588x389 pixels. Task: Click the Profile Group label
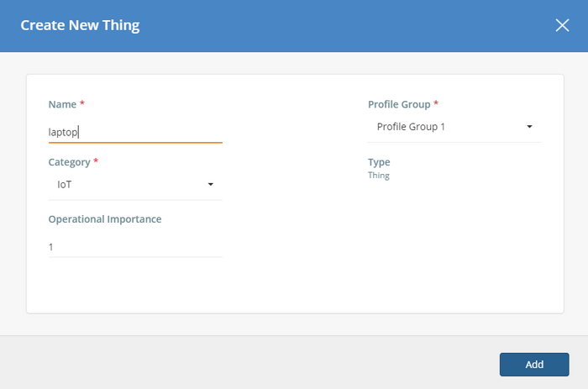(x=399, y=104)
